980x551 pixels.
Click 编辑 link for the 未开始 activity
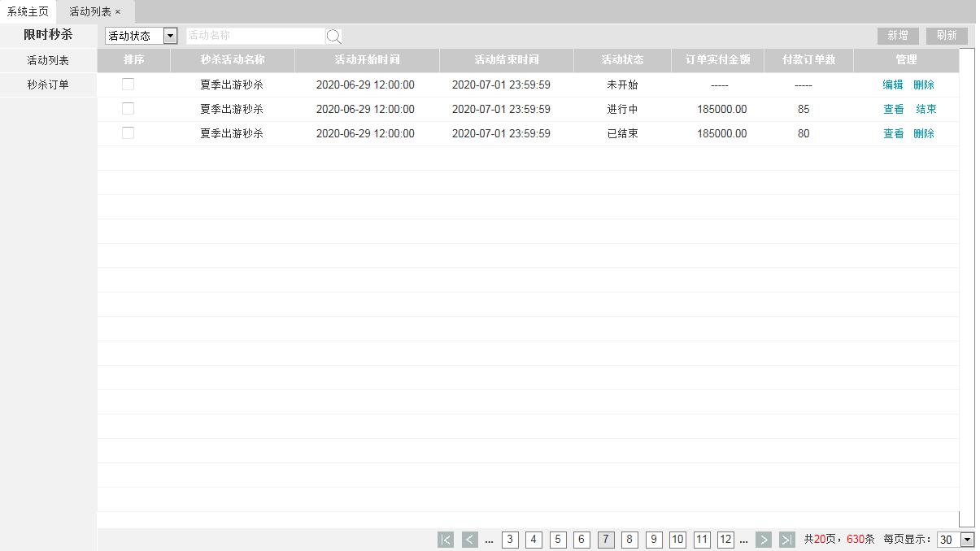click(893, 85)
